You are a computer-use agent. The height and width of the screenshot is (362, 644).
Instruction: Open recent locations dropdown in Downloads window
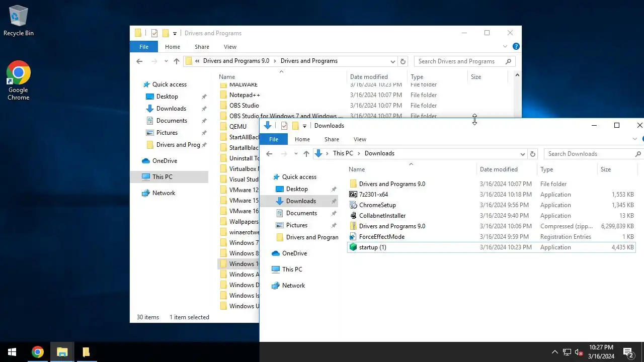296,154
